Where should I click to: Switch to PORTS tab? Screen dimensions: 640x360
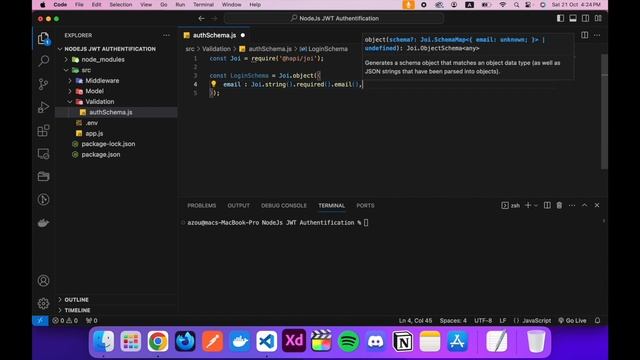click(365, 205)
